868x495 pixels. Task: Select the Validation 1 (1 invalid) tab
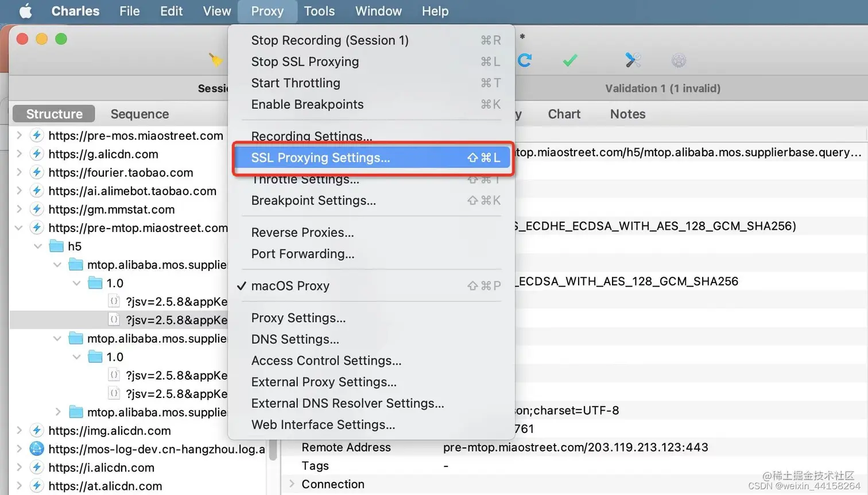point(662,88)
